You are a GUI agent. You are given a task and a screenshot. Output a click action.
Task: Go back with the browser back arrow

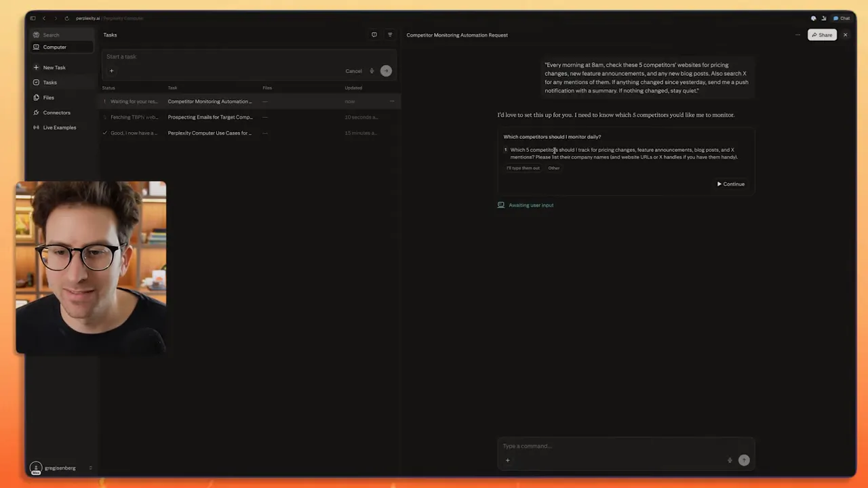tap(44, 18)
